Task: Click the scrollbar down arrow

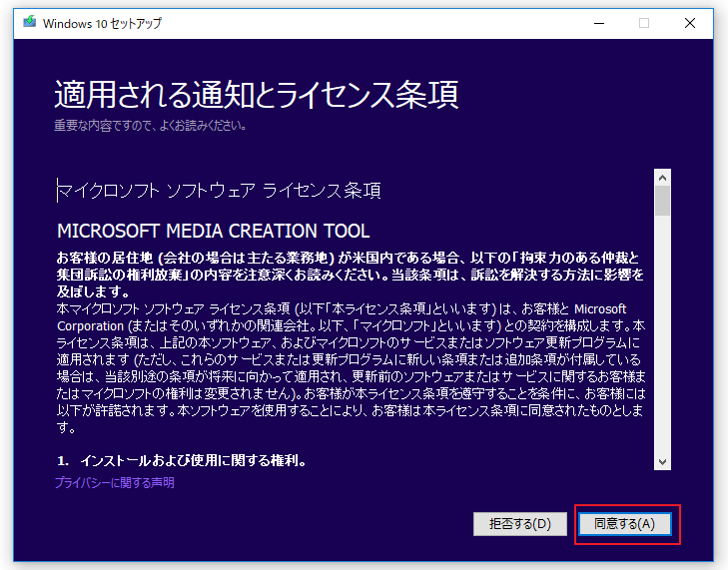Action: click(662, 462)
